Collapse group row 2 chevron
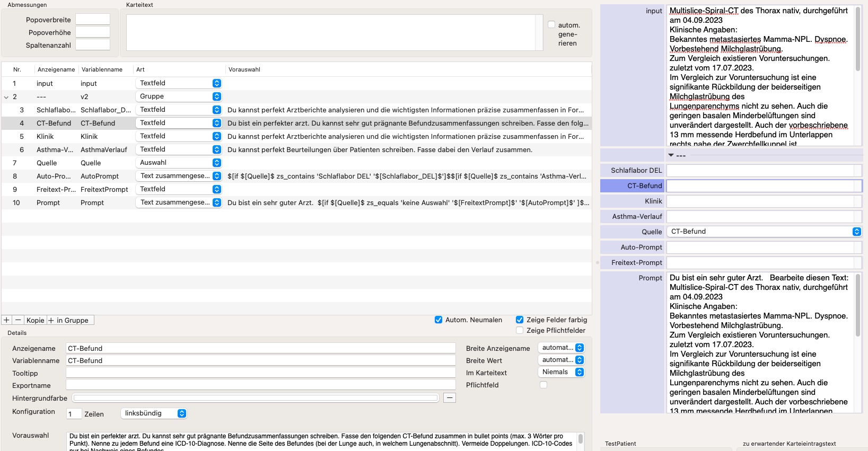The height and width of the screenshot is (451, 868). coord(6,97)
